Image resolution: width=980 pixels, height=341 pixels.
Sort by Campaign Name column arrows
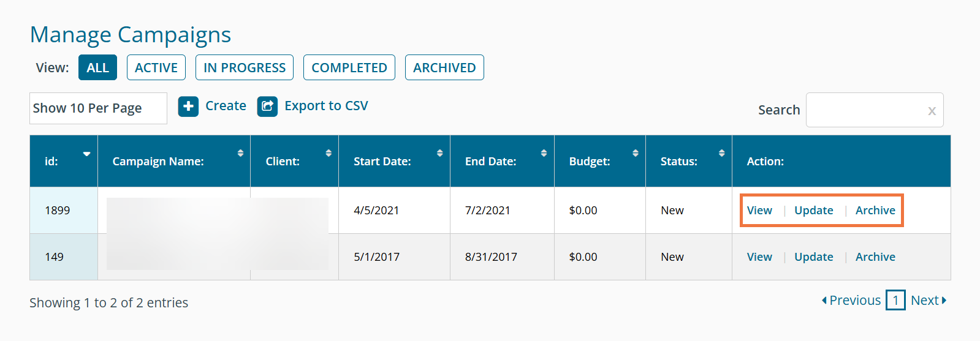(x=240, y=153)
